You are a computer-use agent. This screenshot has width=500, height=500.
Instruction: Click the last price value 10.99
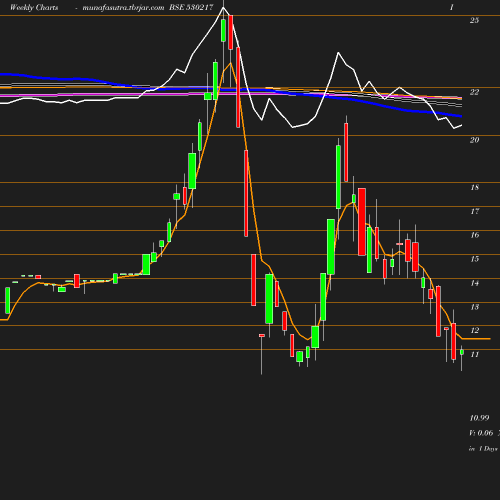point(479,418)
